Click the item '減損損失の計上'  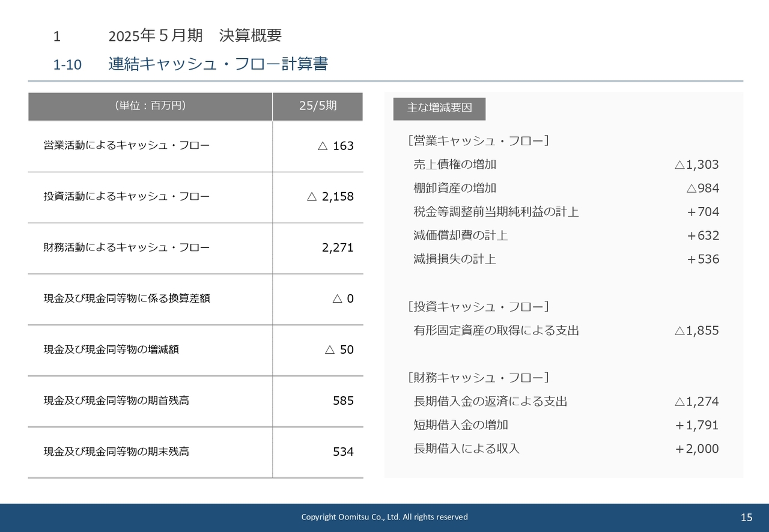coord(455,259)
